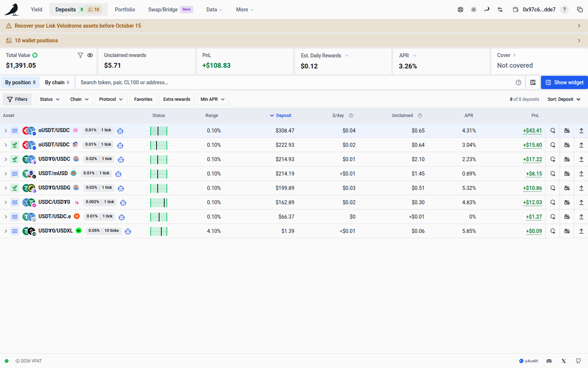Click the search help circle icon

519,82
